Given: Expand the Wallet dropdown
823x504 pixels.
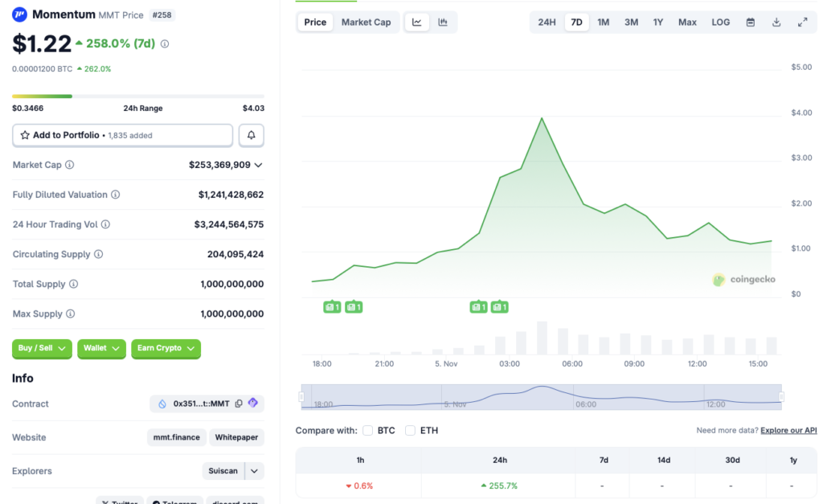Looking at the screenshot, I should click(x=101, y=349).
